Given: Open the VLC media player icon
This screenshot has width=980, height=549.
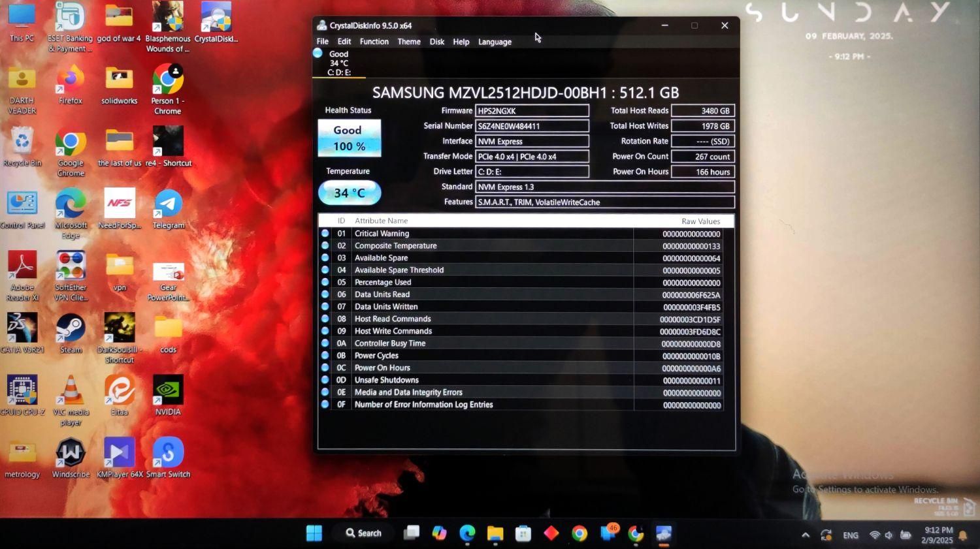Looking at the screenshot, I should (71, 400).
